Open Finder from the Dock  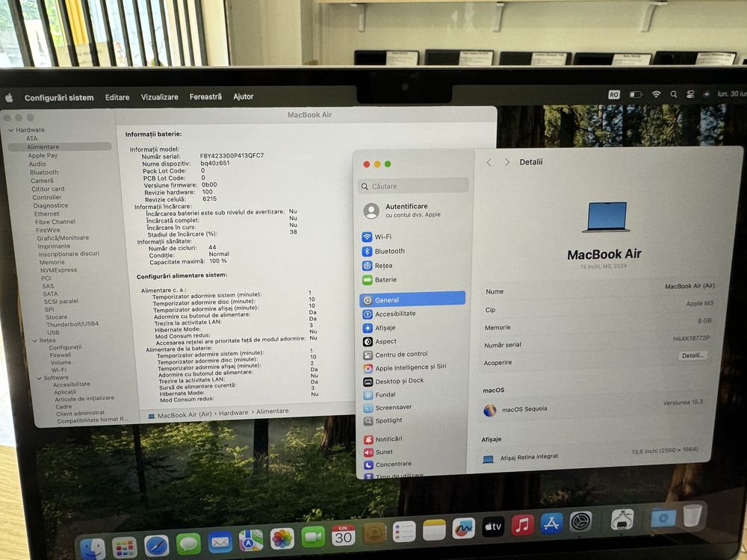pos(93,547)
